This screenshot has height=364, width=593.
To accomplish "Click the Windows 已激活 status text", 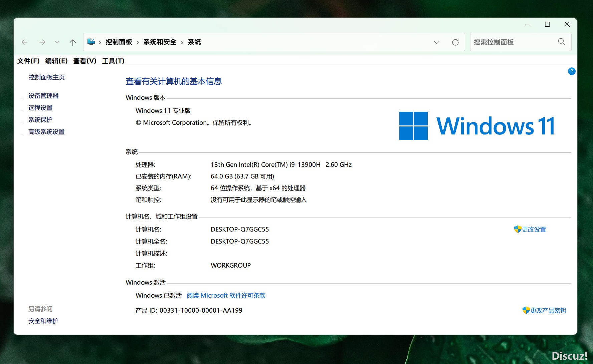I will (x=159, y=296).
